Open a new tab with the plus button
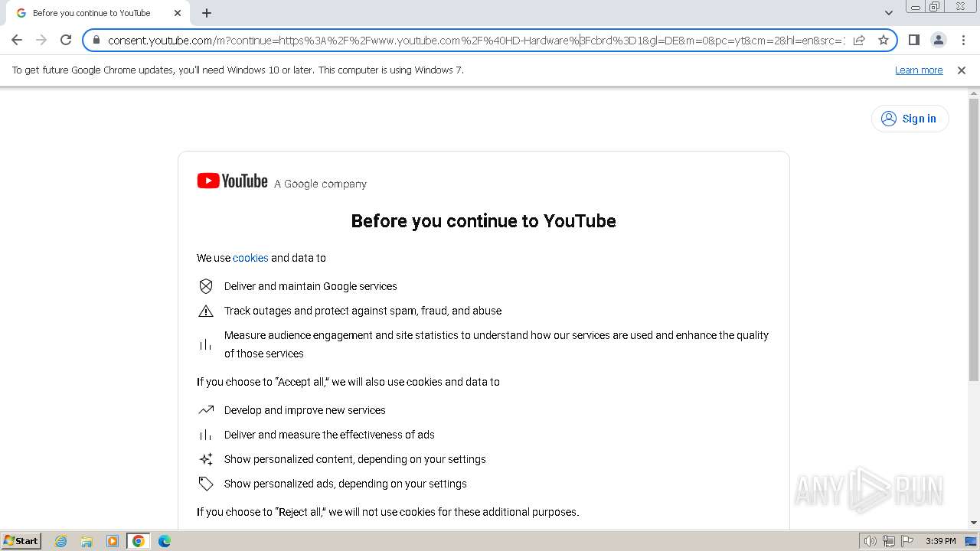This screenshot has width=980, height=551. coord(207,13)
